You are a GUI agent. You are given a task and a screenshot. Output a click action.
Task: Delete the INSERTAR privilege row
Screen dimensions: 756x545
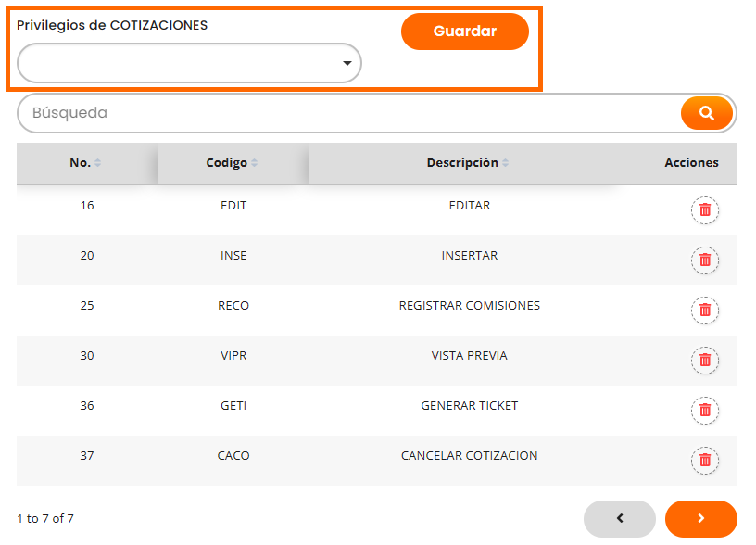point(704,260)
